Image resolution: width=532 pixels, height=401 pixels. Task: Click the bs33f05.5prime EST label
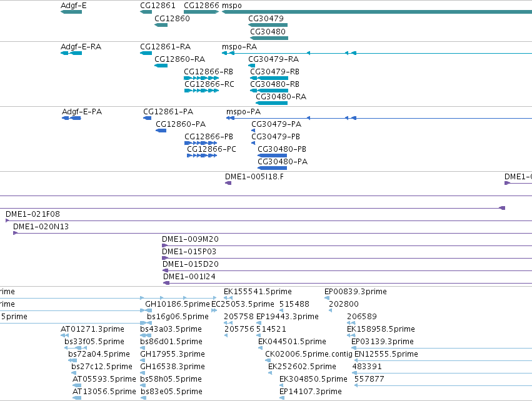[94, 341]
